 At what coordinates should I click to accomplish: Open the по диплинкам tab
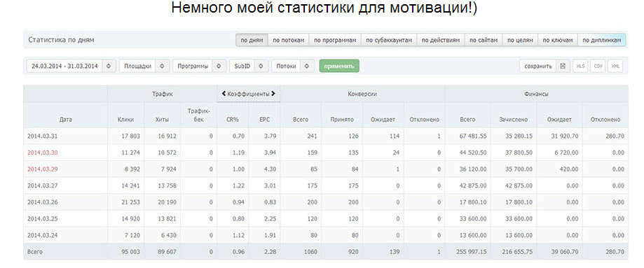pos(602,40)
